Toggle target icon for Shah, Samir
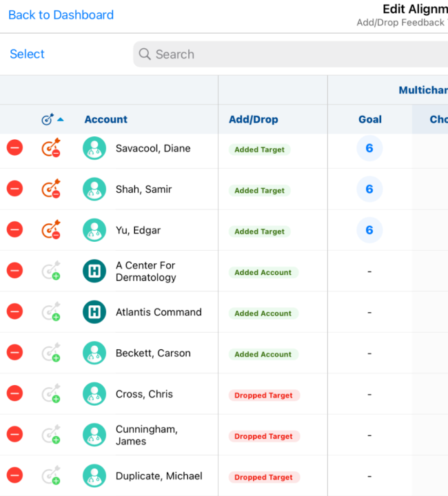Viewport: 448px width, 496px height. click(51, 189)
